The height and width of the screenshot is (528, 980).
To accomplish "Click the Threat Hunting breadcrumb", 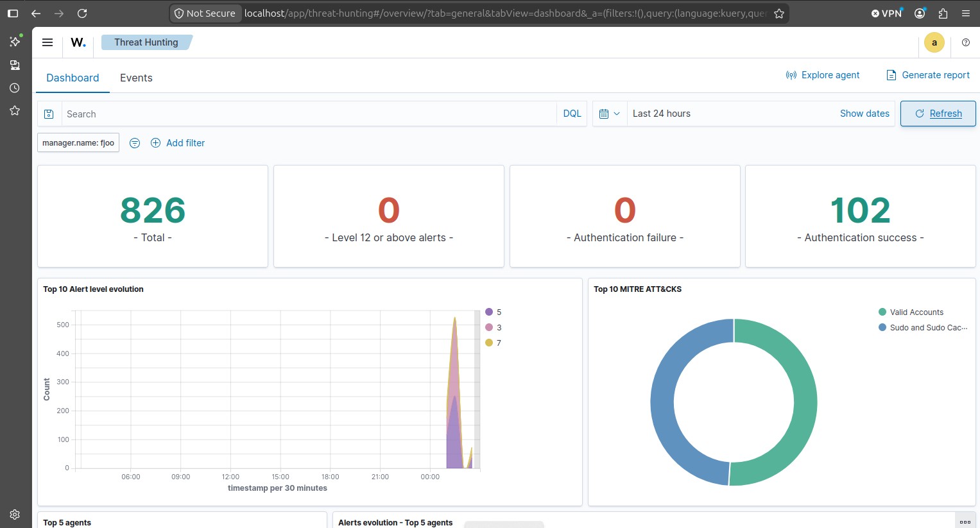I will [146, 42].
